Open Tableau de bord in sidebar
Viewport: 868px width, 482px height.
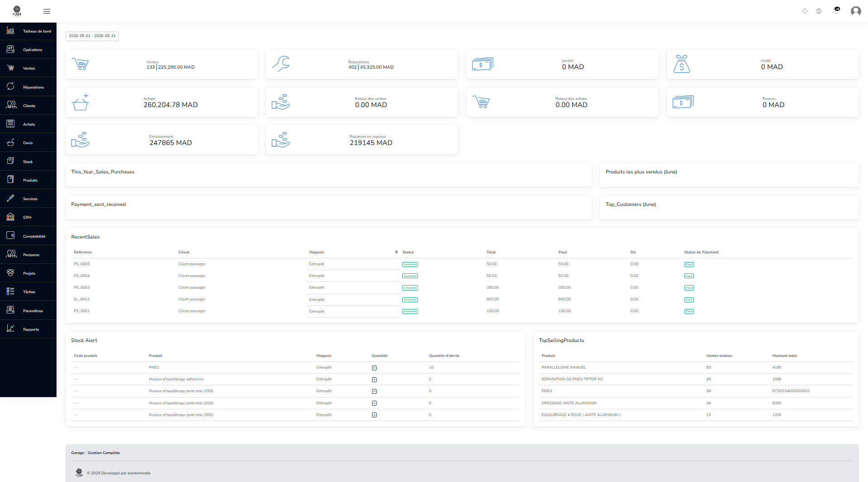point(28,31)
